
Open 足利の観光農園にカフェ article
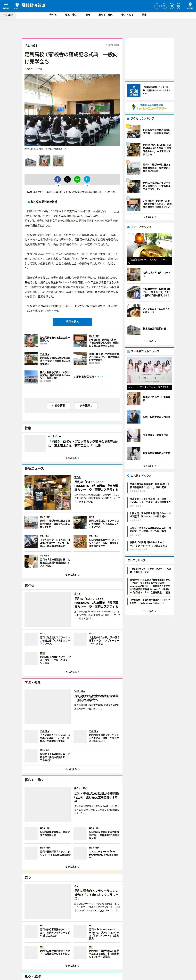[48, 658]
